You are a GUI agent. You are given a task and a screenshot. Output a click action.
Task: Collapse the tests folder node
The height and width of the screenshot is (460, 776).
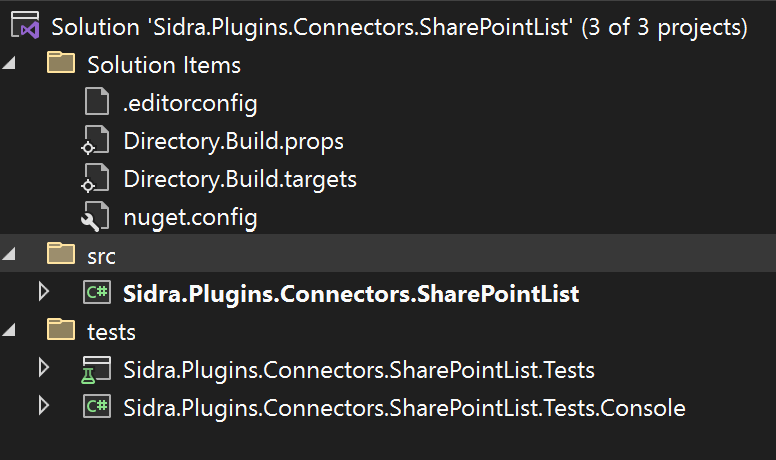tap(10, 331)
